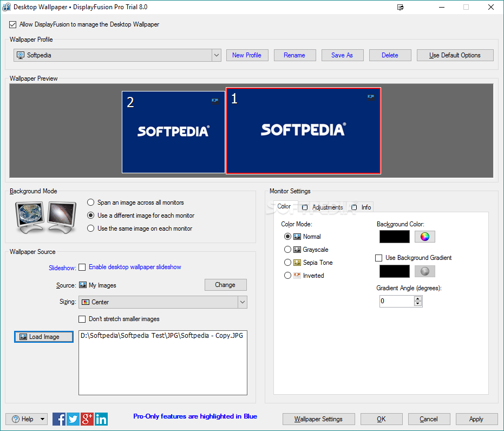Click the grey gradient color picker button
This screenshot has height=431, width=504.
click(x=424, y=271)
